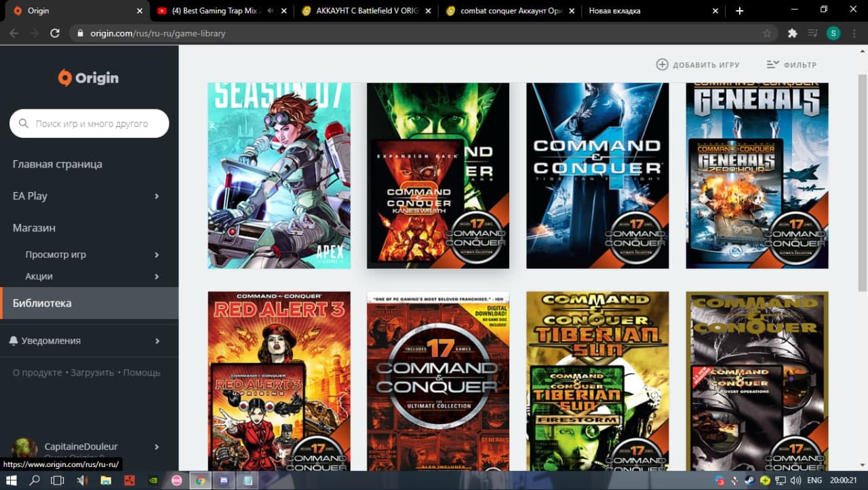Open the Chrome extensions puzzle icon
868x490 pixels.
point(792,33)
